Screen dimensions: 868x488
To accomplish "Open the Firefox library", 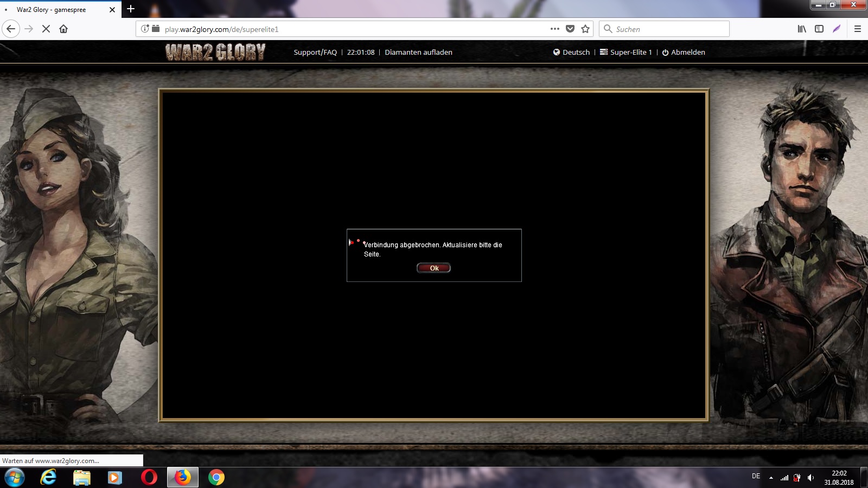I will (802, 29).
